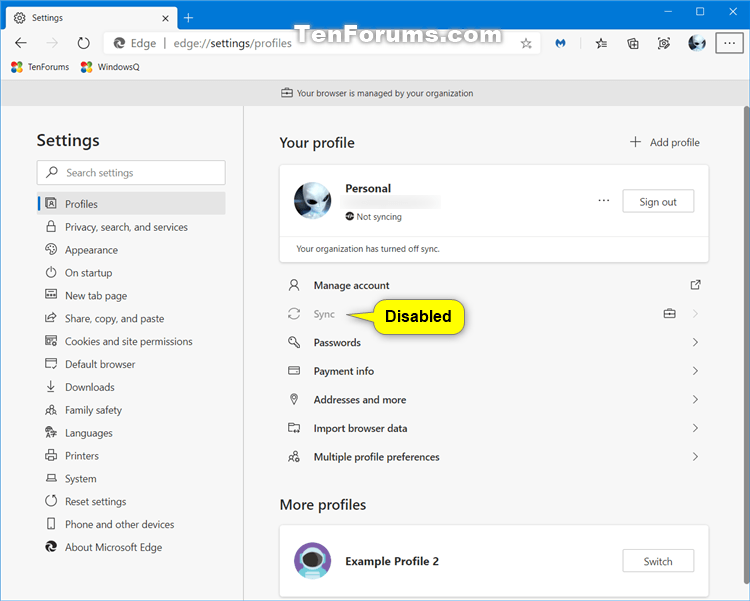This screenshot has height=601, width=750.
Task: Open Payment info settings
Action: click(x=494, y=371)
